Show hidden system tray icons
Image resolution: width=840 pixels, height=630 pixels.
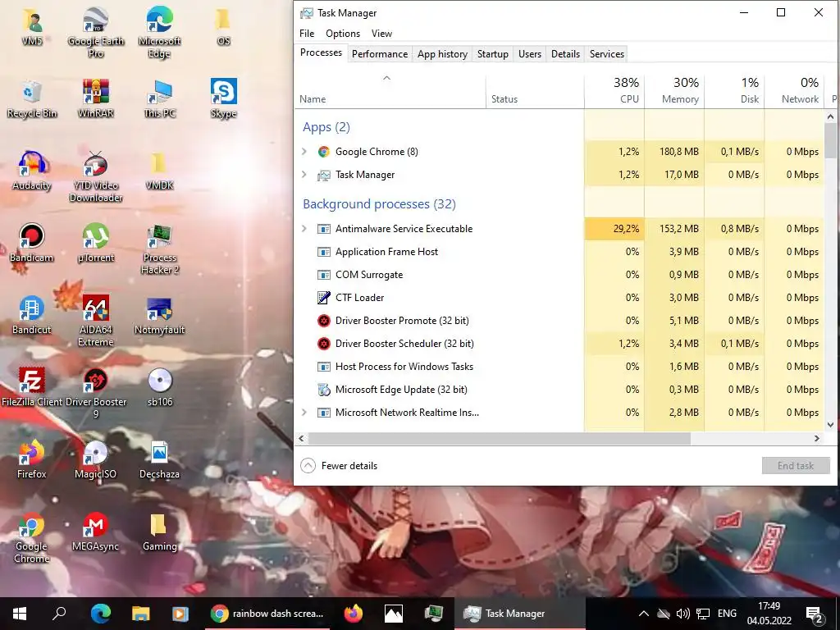644,614
